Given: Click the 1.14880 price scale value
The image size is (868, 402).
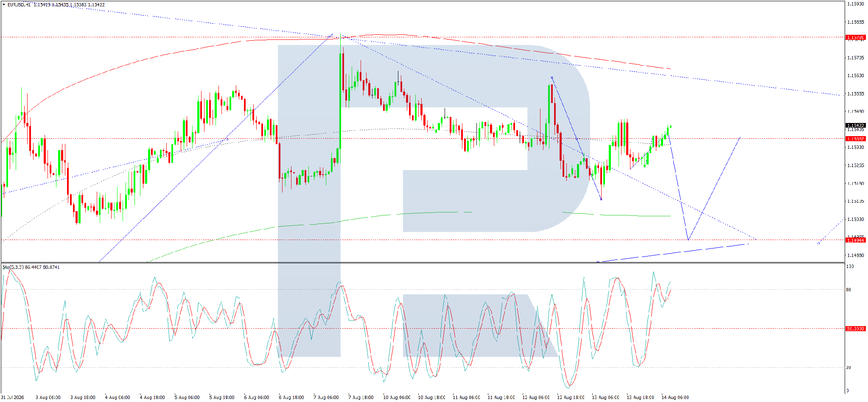Looking at the screenshot, I should [855, 255].
